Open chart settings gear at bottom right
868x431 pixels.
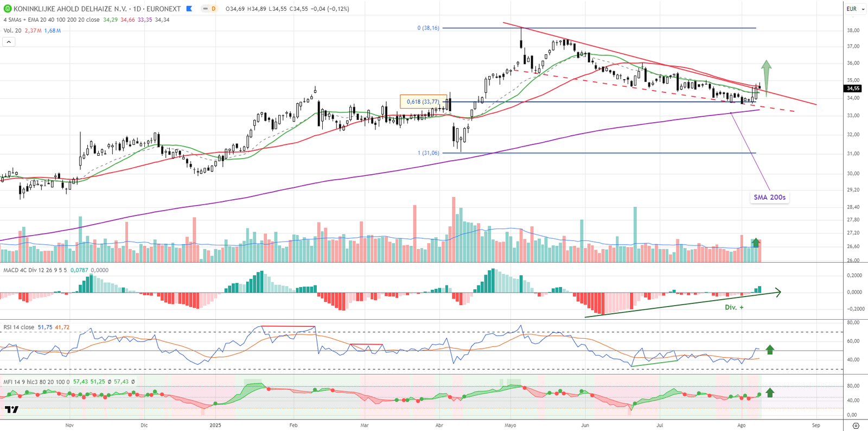point(856,426)
